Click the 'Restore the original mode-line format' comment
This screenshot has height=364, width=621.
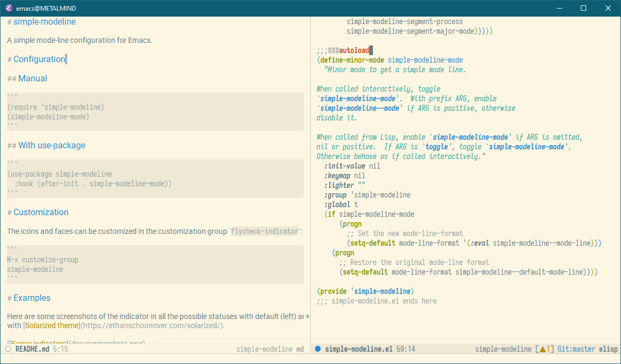coord(414,262)
